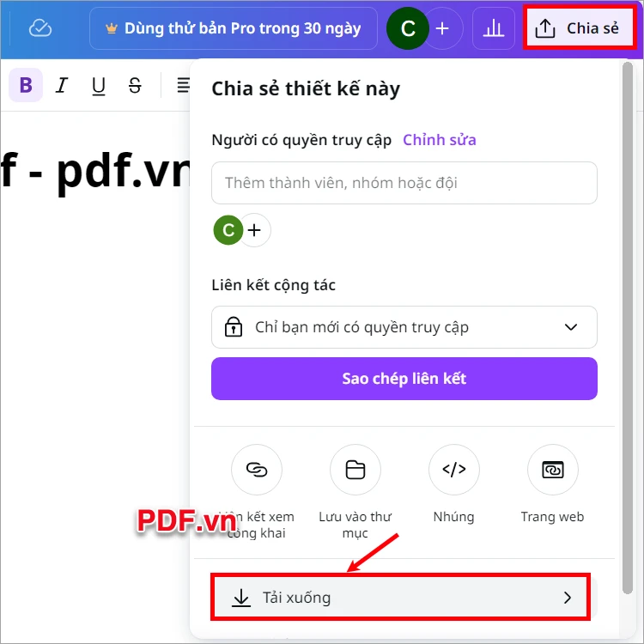The width and height of the screenshot is (644, 644).
Task: Click the Chỉnh sửa link
Action: tap(440, 140)
